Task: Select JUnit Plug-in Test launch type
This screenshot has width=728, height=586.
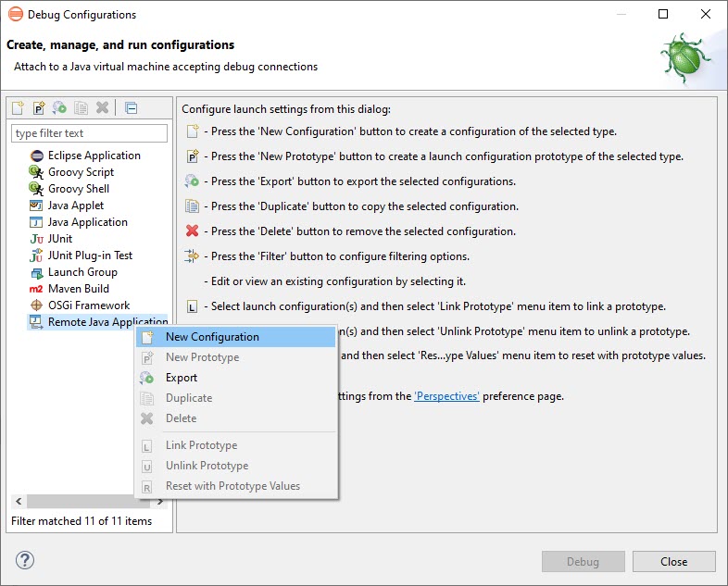Action: pyautogui.click(x=90, y=256)
